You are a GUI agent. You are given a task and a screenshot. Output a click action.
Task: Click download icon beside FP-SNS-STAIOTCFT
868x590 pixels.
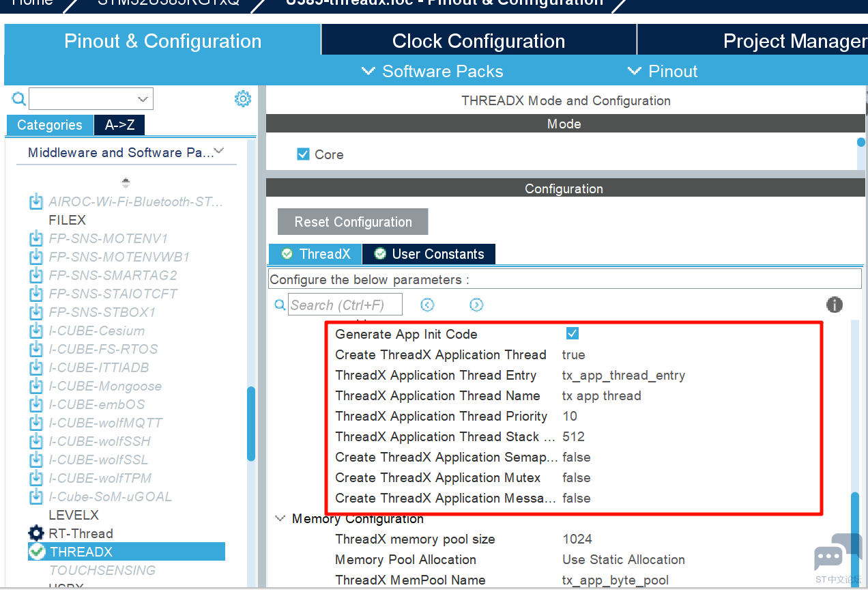(x=35, y=294)
